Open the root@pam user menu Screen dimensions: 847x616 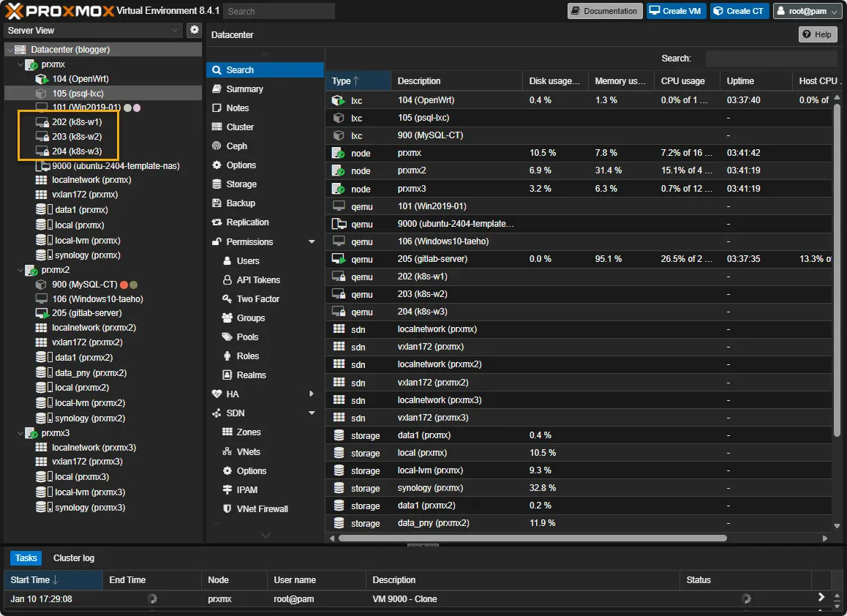click(x=807, y=11)
